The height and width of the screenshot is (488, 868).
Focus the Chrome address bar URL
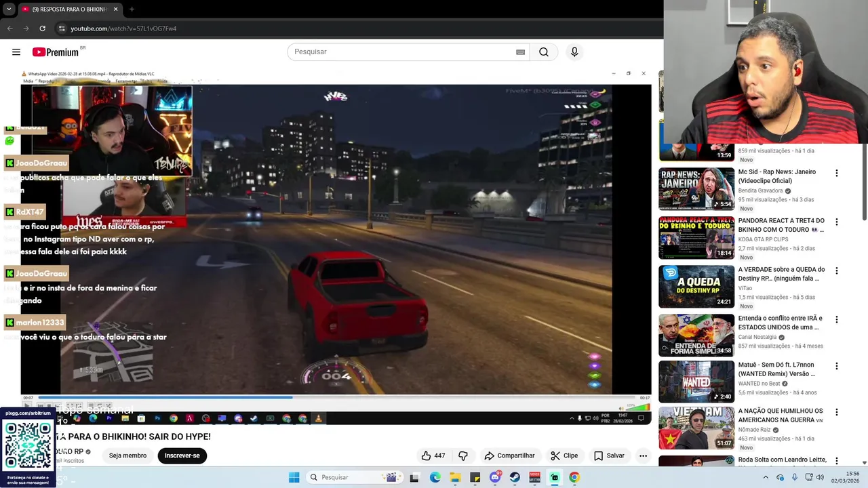click(123, 28)
